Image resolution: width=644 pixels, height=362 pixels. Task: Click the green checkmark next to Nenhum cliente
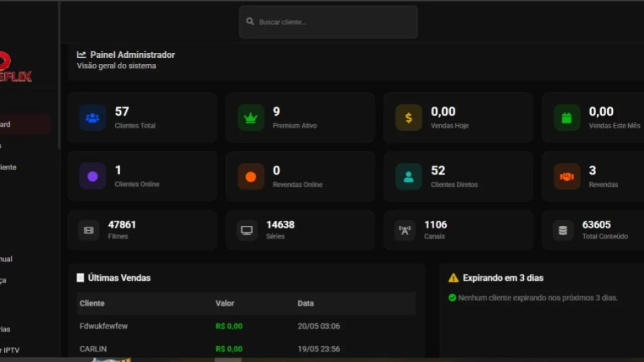(x=452, y=298)
